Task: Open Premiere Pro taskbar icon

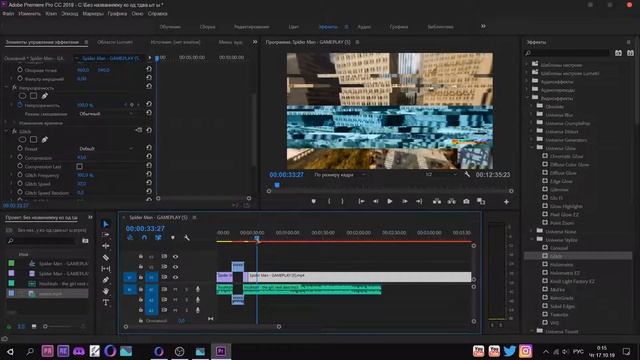Action: tap(221, 351)
